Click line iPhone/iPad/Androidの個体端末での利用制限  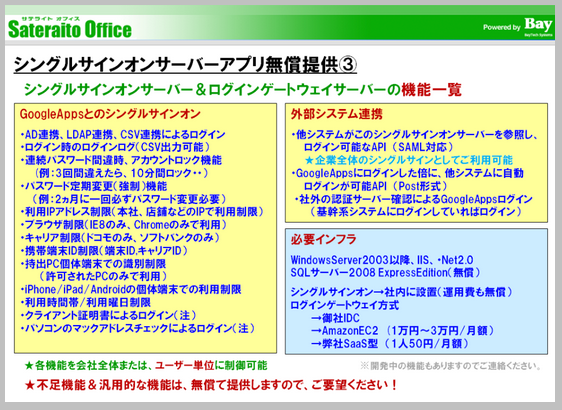[x=131, y=289]
